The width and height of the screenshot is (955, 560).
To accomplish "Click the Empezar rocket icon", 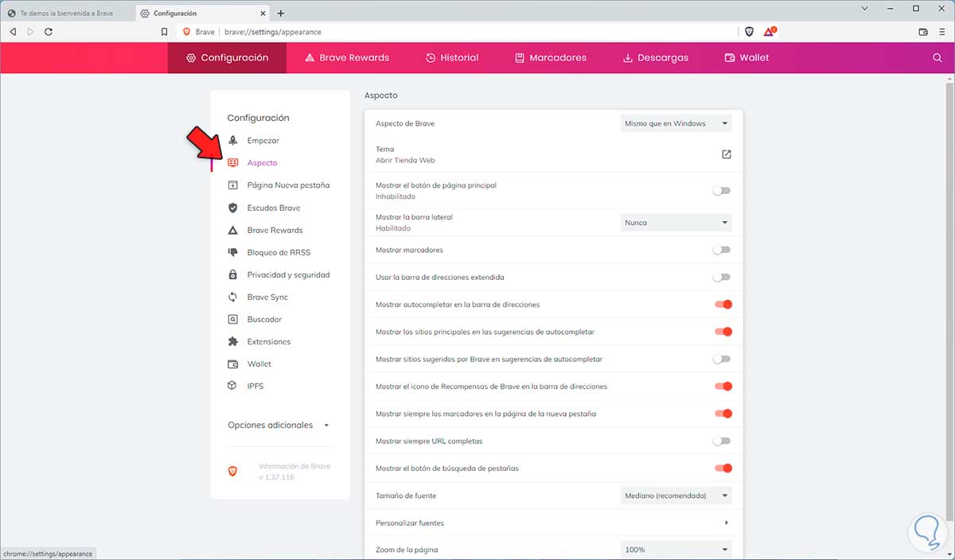I will click(232, 141).
